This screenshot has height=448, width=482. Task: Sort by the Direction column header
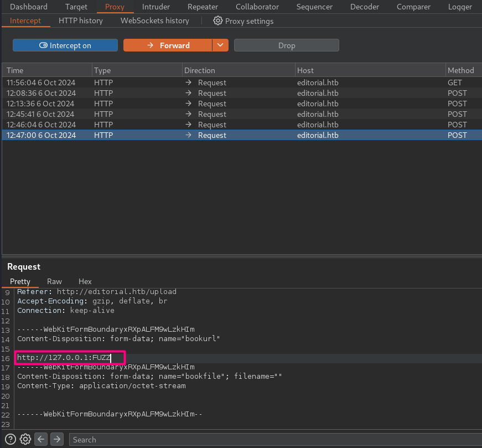239,70
